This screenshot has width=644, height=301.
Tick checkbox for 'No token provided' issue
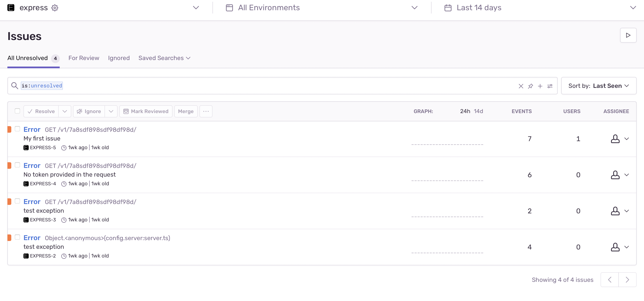pos(17,165)
